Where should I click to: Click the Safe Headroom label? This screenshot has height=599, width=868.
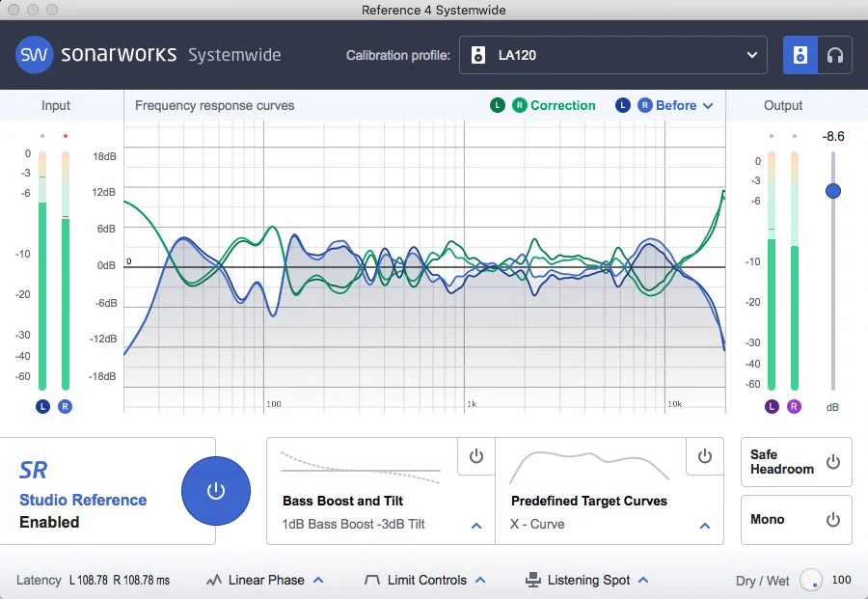coord(781,462)
